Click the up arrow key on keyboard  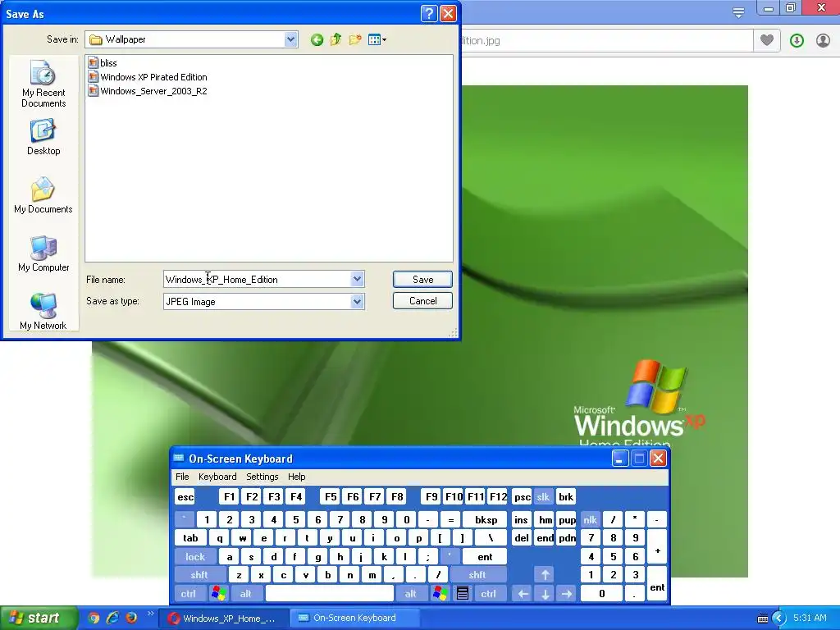click(545, 575)
